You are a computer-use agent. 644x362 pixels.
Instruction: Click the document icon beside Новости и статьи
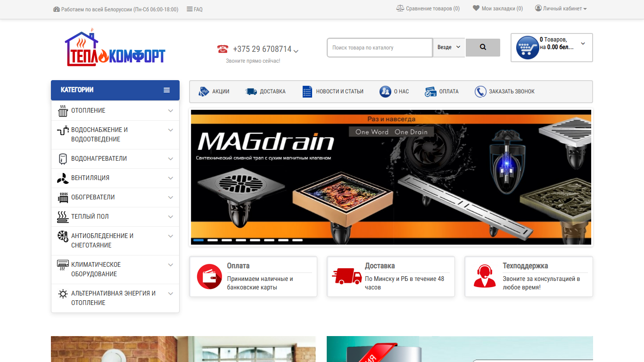tap(307, 91)
